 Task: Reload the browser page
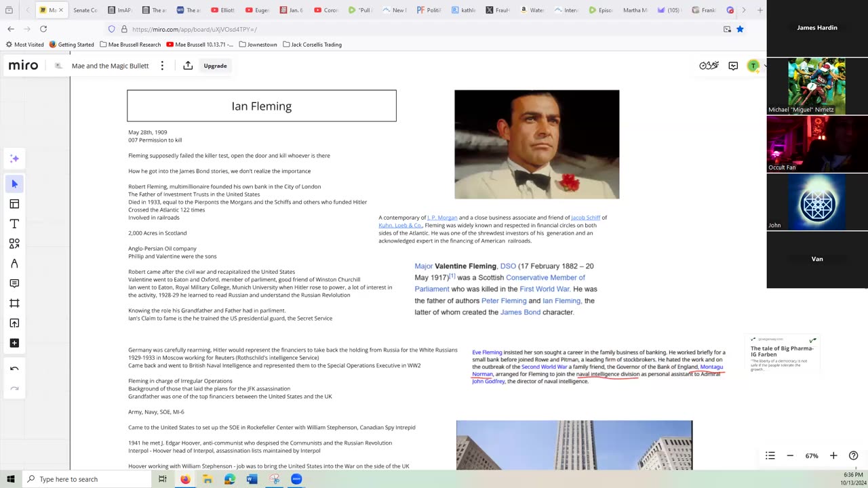[43, 29]
